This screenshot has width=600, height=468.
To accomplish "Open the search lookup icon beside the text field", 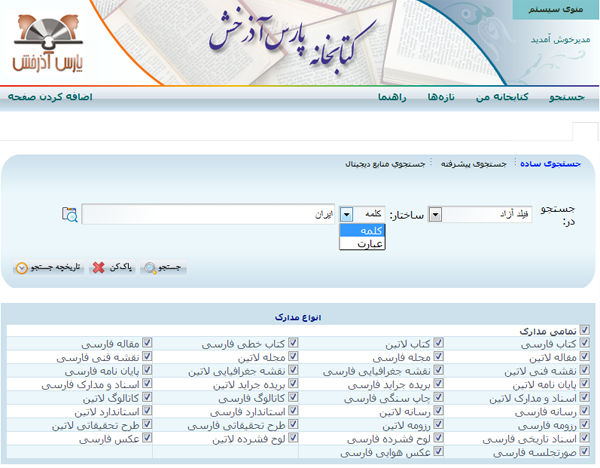I will 70,214.
